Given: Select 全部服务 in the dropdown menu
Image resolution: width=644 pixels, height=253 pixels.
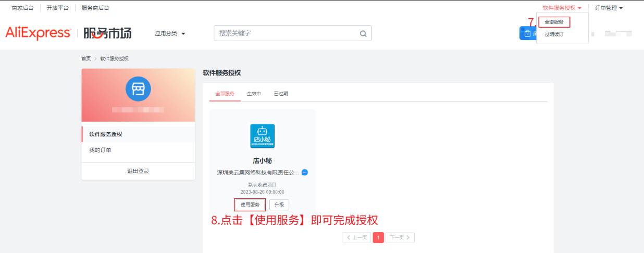Looking at the screenshot, I should pyautogui.click(x=554, y=22).
